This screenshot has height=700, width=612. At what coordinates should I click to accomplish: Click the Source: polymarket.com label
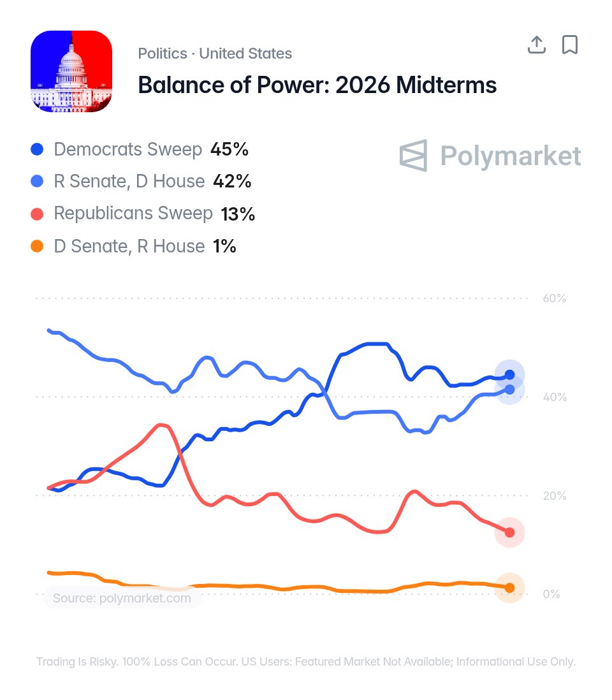(x=122, y=598)
